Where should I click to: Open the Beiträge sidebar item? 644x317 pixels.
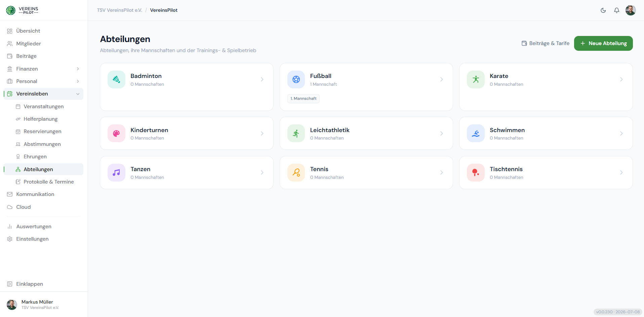pyautogui.click(x=43, y=56)
